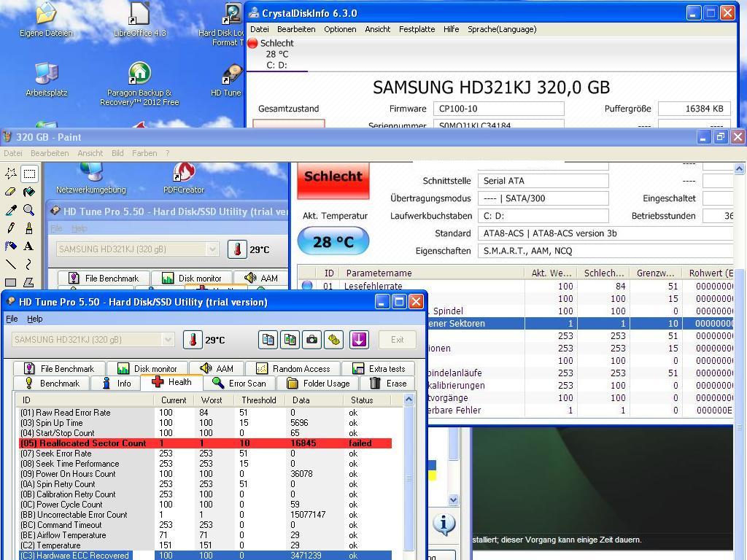Open the Optionen menu in CrystalDiskInfo
747x560 pixels.
coord(340,29)
